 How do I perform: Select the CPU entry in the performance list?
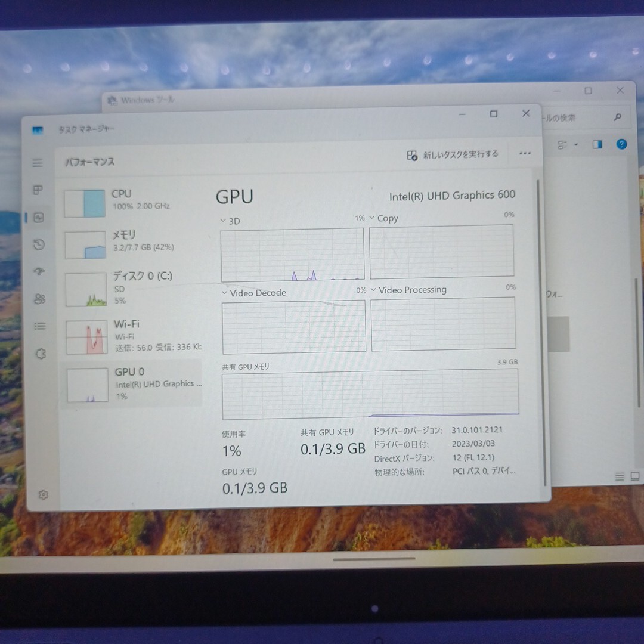pos(131,203)
